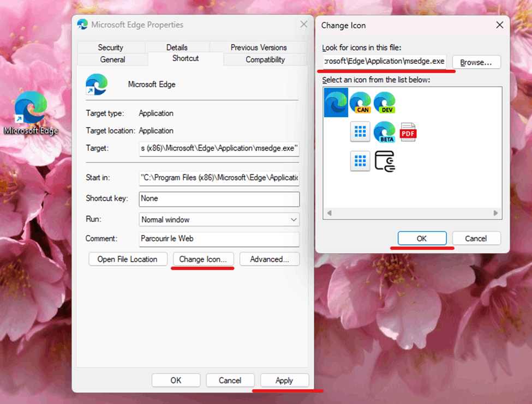Click the Start in path field

point(219,178)
